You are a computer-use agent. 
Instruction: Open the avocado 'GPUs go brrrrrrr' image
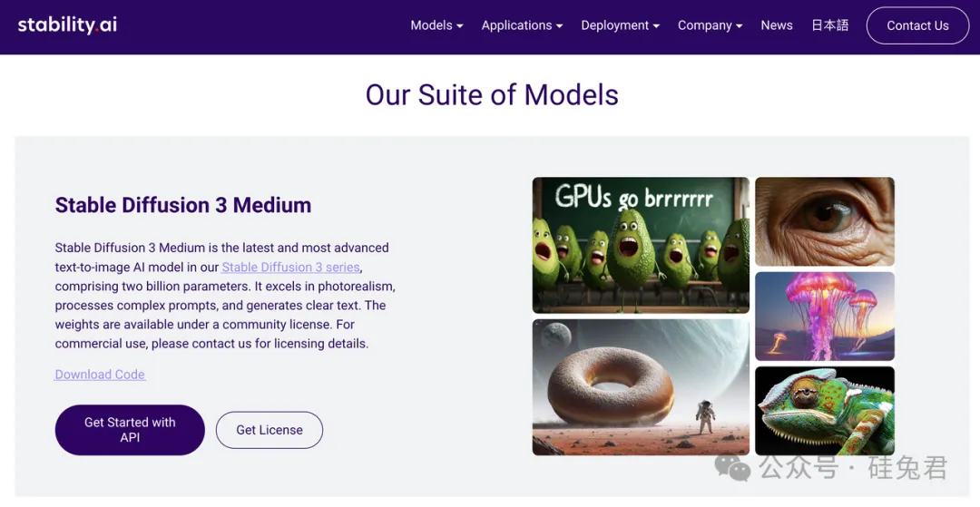[641, 245]
